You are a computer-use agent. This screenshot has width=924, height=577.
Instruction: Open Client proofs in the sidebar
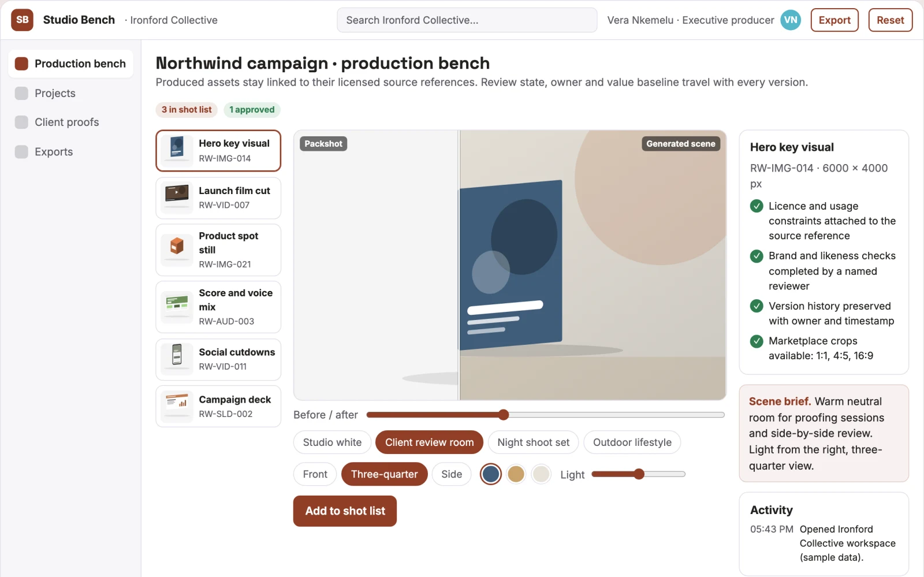71,122
